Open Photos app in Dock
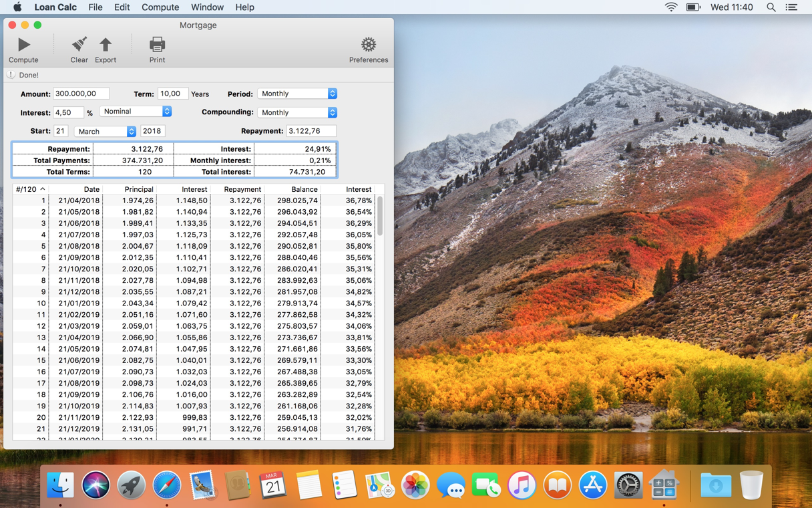This screenshot has width=812, height=508. 415,485
